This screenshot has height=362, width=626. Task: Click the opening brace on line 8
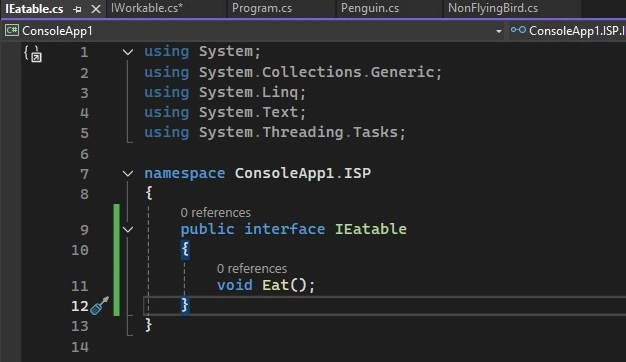click(149, 193)
